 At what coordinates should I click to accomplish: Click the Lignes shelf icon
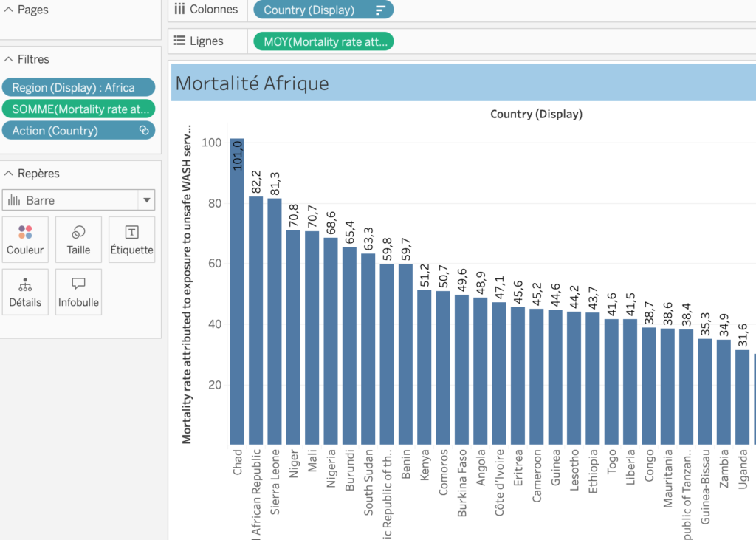pos(179,41)
